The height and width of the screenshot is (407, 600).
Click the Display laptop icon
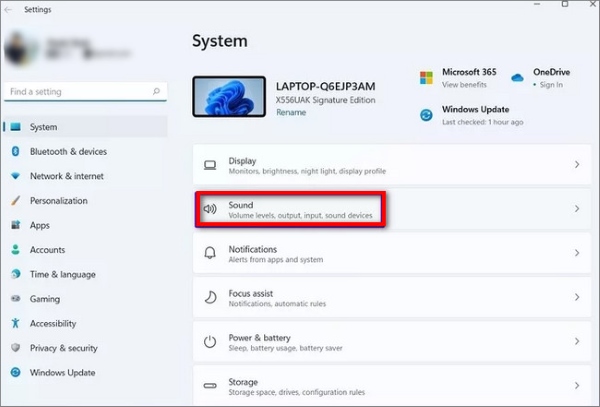pyautogui.click(x=210, y=165)
